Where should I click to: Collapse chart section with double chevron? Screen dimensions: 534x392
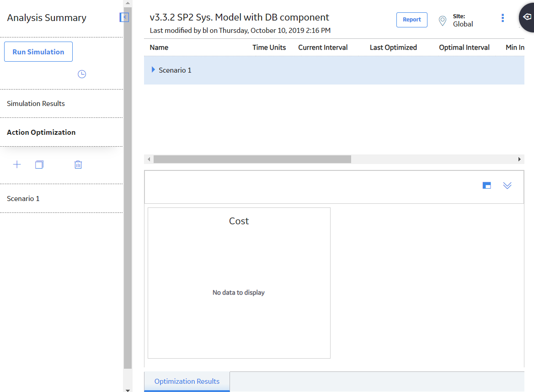click(x=507, y=185)
